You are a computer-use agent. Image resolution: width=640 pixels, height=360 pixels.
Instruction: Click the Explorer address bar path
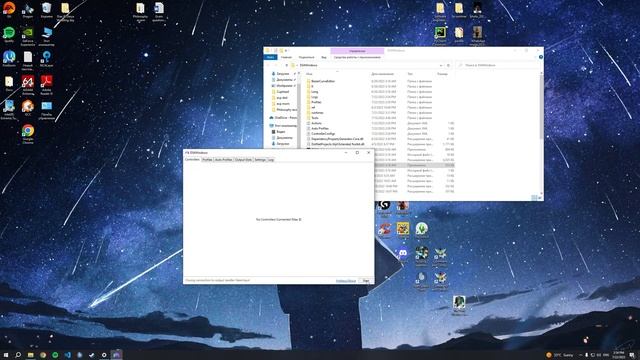(x=308, y=65)
